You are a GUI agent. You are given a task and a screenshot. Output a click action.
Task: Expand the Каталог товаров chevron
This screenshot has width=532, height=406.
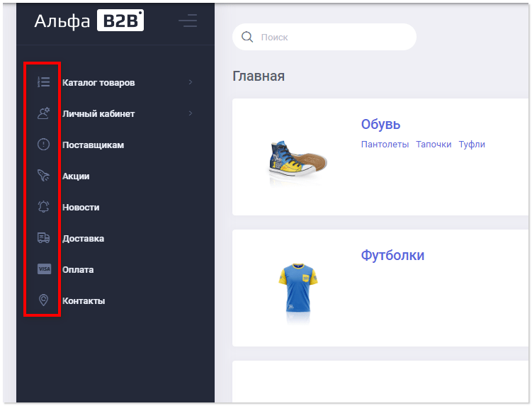point(191,82)
